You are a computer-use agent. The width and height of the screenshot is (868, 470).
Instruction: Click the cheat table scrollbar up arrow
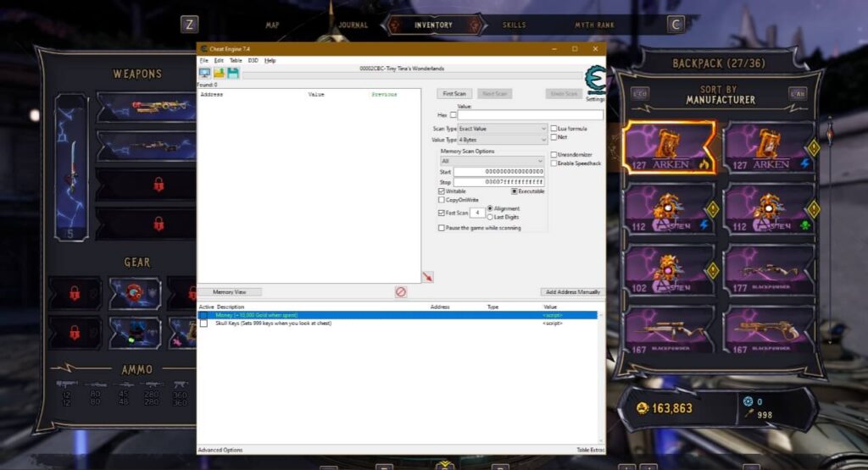tap(601, 315)
